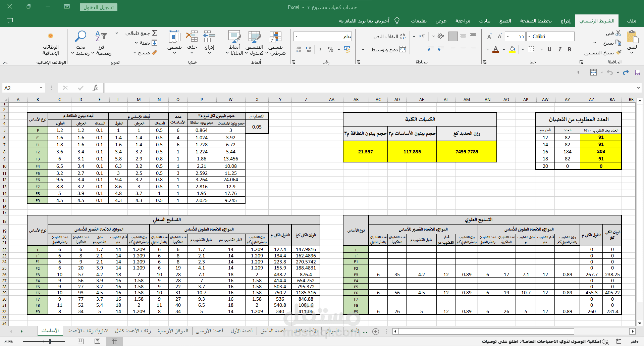This screenshot has width=644, height=346.
Task: Click the Save icon in quick access toolbar
Action: (638, 72)
